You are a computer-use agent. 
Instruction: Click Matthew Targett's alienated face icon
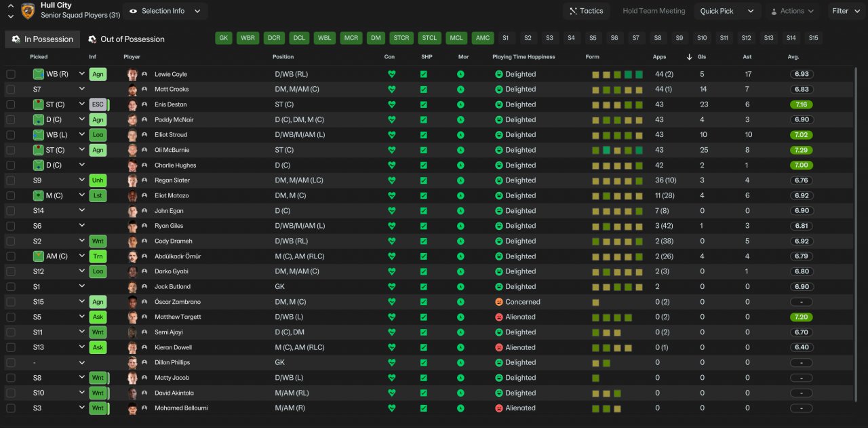499,317
